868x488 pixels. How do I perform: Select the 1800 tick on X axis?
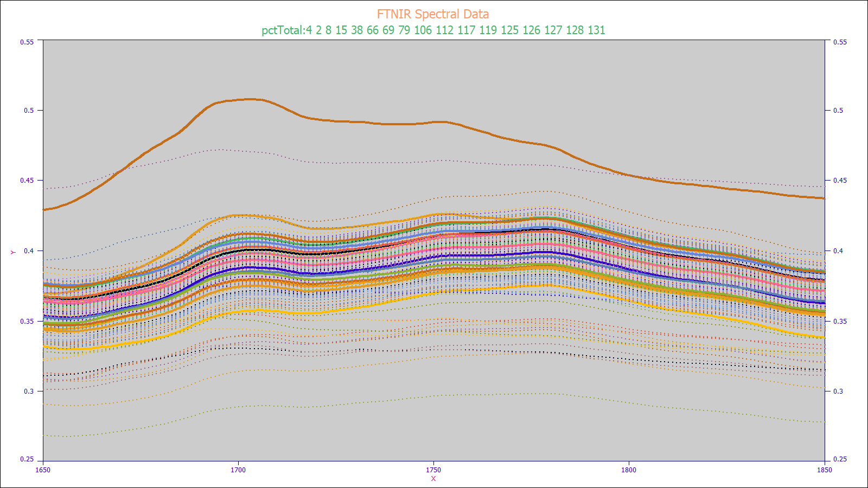point(629,470)
